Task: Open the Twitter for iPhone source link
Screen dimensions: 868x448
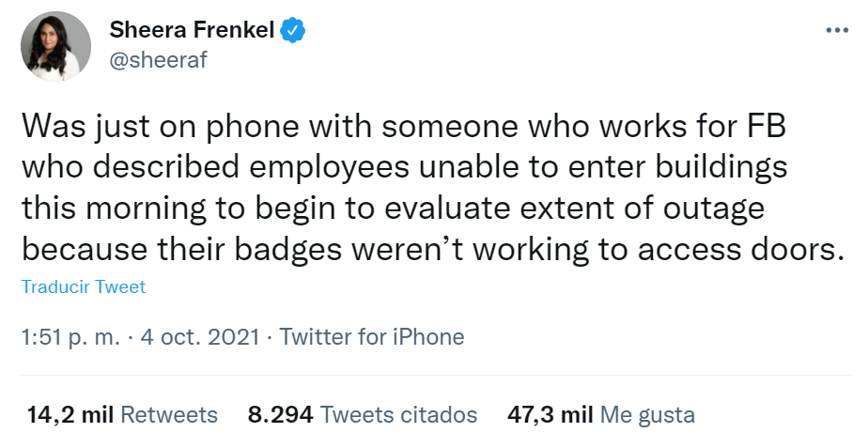Action: pyautogui.click(x=372, y=336)
